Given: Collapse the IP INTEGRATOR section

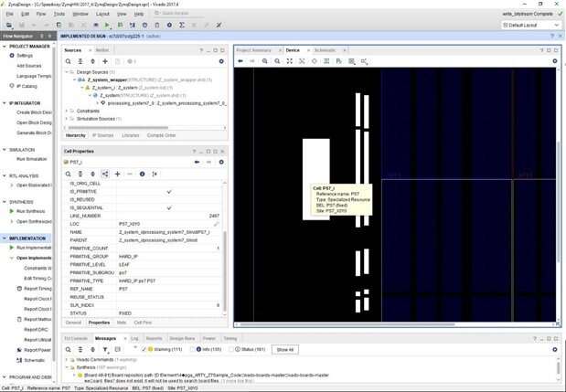Looking at the screenshot, I should click(5, 103).
